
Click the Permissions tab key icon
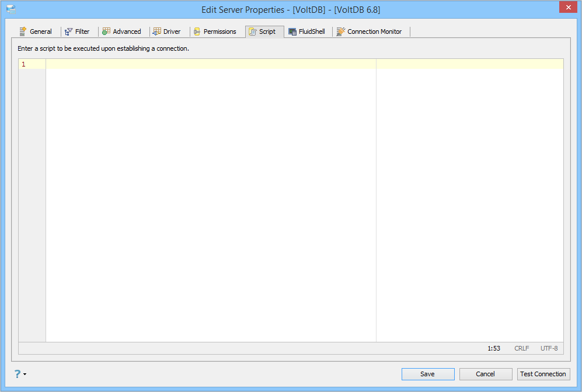pos(197,32)
